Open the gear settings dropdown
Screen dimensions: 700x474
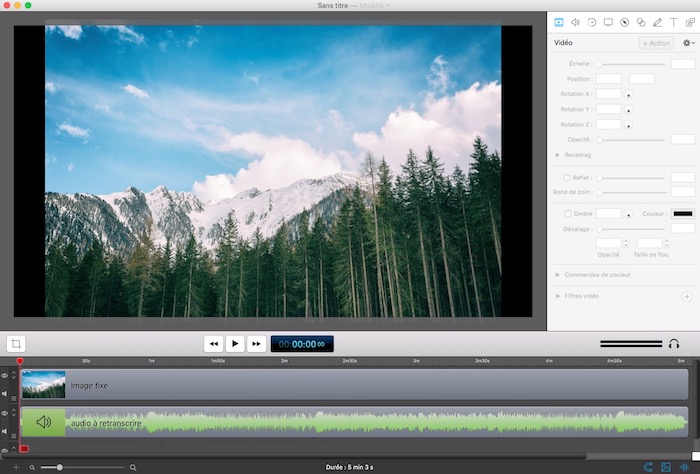(x=686, y=43)
